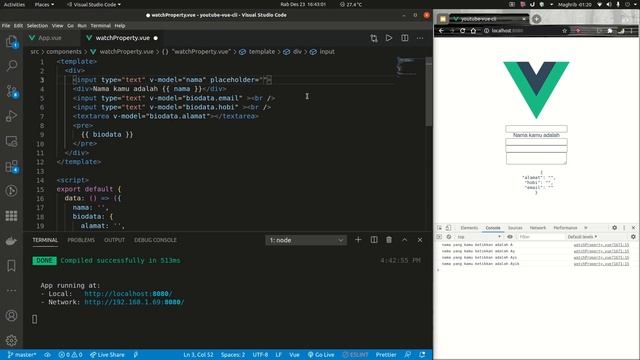Create live expression with eye icon
The width and height of the screenshot is (640, 360).
pos(510,237)
